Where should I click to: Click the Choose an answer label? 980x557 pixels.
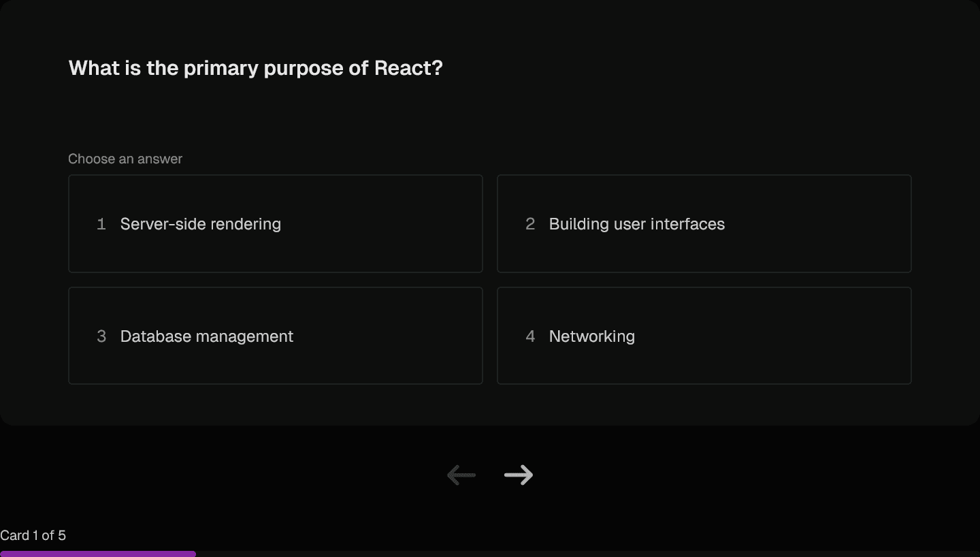tap(125, 159)
